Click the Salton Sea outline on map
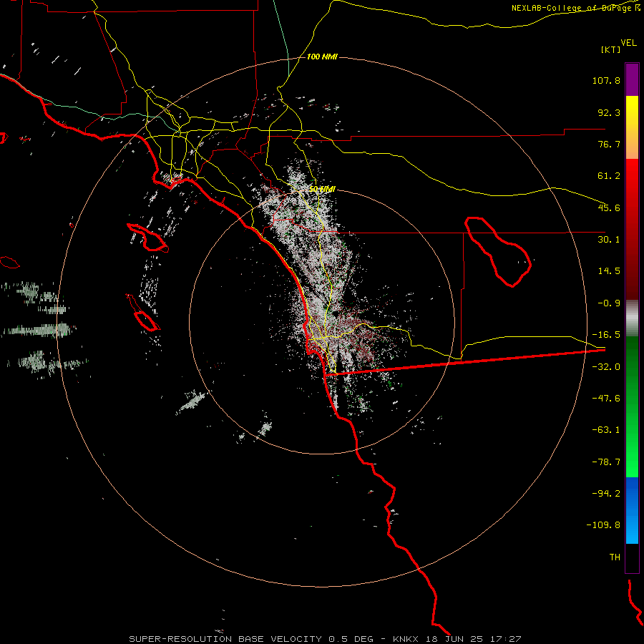The image size is (644, 644). coord(498,252)
